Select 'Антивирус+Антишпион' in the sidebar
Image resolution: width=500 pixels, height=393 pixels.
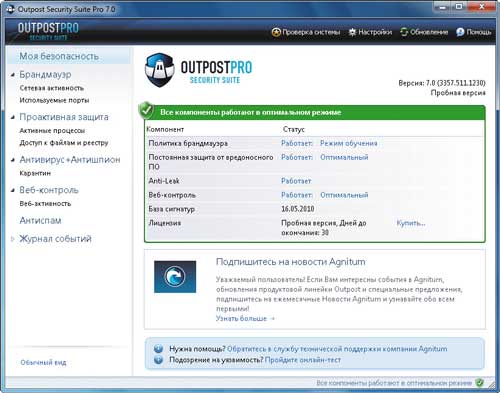[70, 160]
